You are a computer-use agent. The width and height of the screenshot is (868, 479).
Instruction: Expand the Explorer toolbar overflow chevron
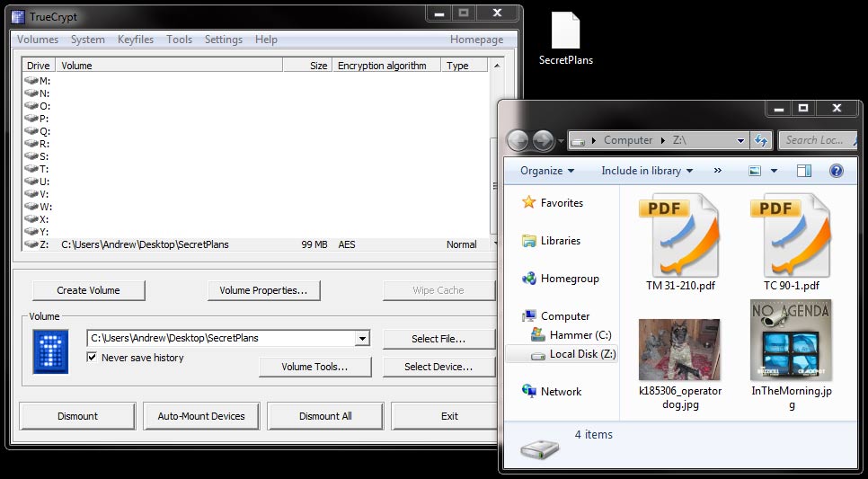[x=718, y=171]
